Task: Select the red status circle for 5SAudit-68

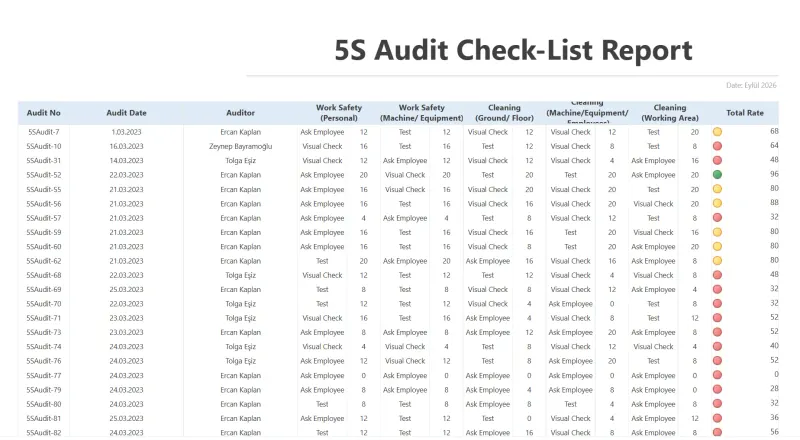Action: [717, 275]
